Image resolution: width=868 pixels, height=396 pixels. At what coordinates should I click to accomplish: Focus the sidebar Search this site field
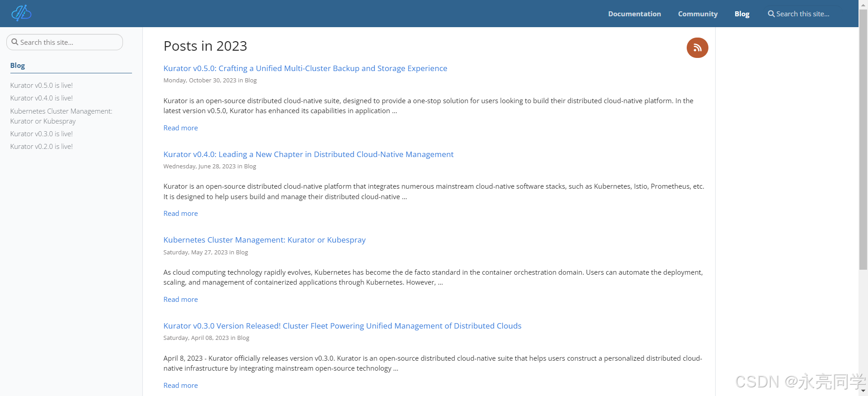(x=65, y=42)
